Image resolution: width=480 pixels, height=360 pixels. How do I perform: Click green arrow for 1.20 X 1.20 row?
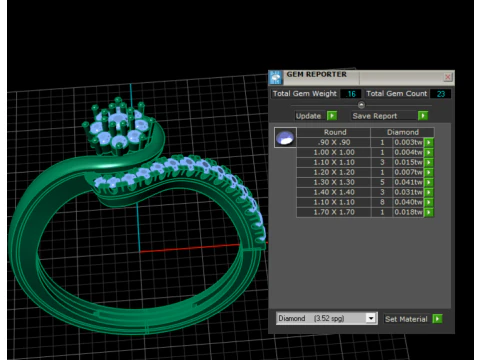[x=429, y=172]
